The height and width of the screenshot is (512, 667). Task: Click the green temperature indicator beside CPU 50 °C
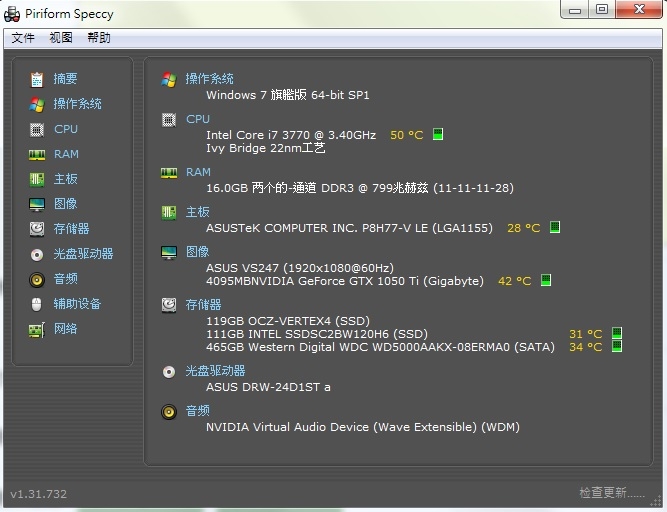(438, 134)
